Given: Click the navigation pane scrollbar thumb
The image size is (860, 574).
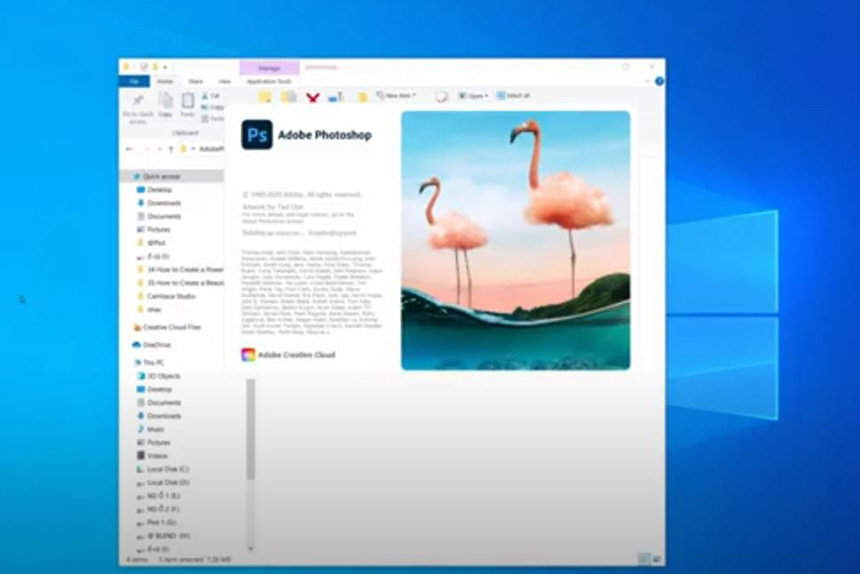Looking at the screenshot, I should click(x=251, y=428).
